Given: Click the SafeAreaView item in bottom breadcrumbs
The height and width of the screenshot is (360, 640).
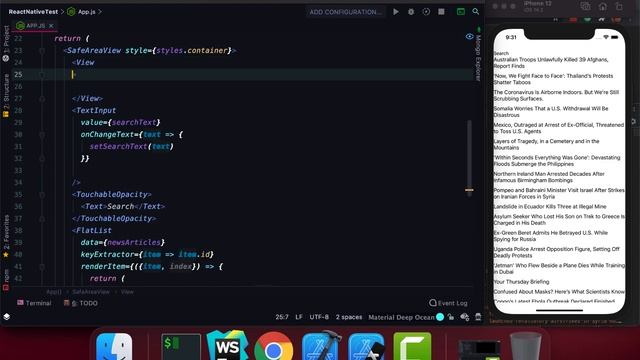Looking at the screenshot, I should [91, 292].
